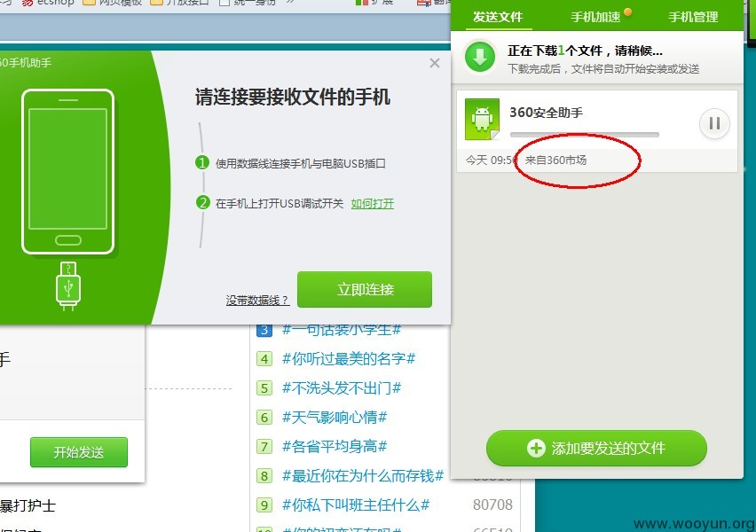The width and height of the screenshot is (756, 532).
Task: Click 正在下载1个文件 status heading
Action: tap(585, 51)
